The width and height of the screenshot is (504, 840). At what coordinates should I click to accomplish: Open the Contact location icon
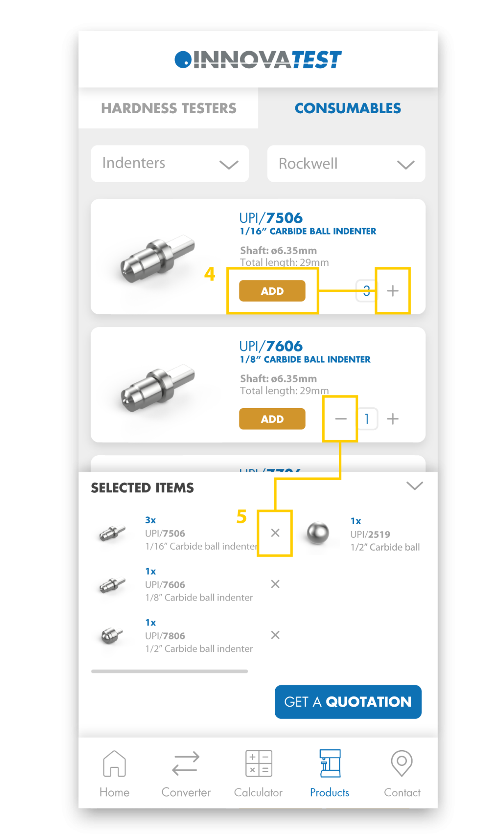(x=402, y=764)
